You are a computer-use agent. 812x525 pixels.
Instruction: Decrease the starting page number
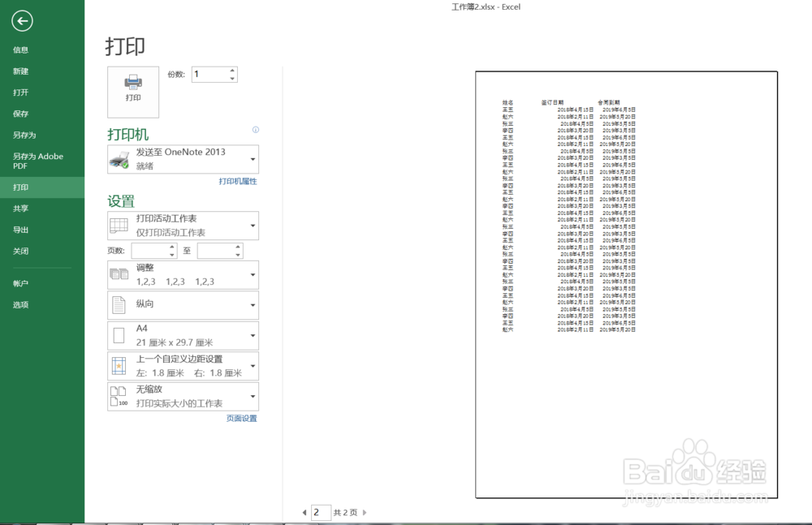click(x=172, y=255)
